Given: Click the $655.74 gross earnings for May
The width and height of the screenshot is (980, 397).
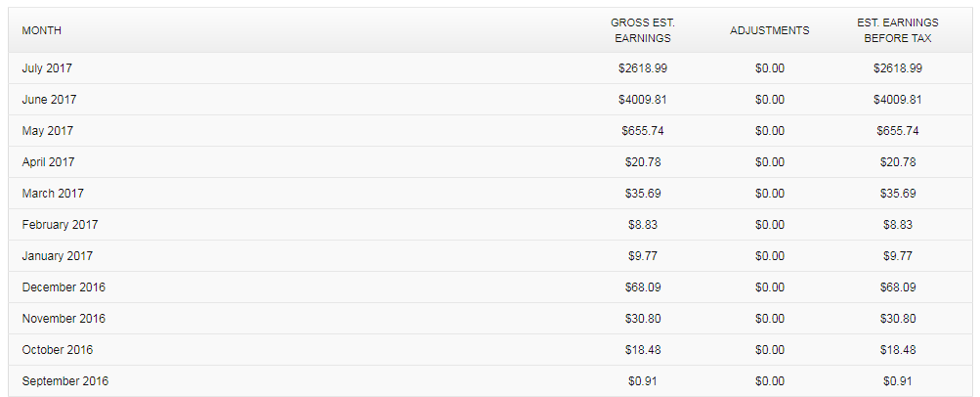Looking at the screenshot, I should [643, 131].
